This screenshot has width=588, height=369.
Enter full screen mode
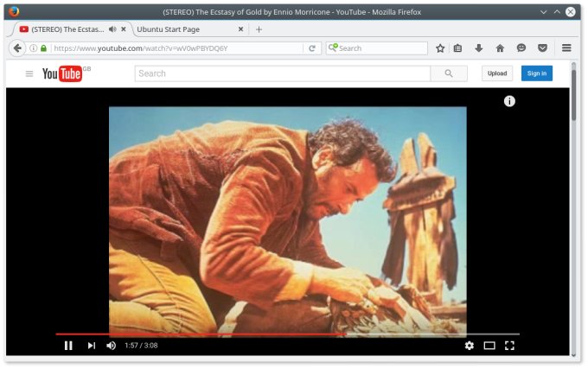[x=509, y=346]
